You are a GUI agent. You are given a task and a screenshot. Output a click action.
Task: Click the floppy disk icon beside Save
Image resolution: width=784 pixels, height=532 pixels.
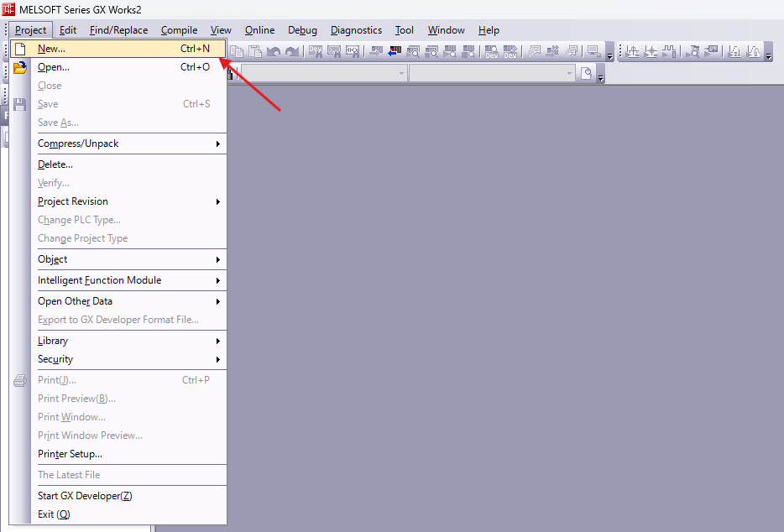[x=20, y=104]
